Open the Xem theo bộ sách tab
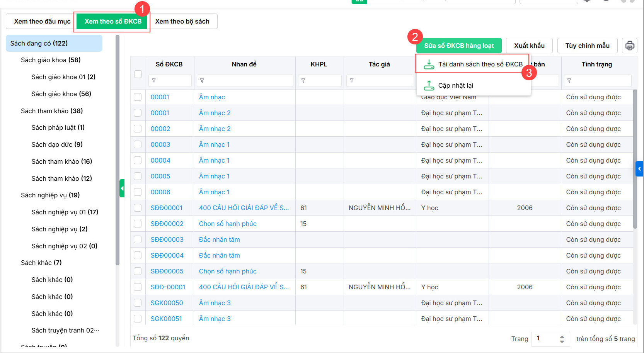The height and width of the screenshot is (353, 644). (x=182, y=21)
